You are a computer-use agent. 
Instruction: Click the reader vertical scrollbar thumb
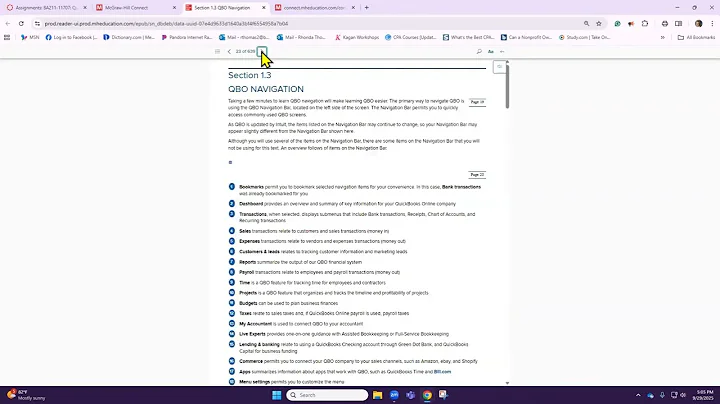(507, 86)
